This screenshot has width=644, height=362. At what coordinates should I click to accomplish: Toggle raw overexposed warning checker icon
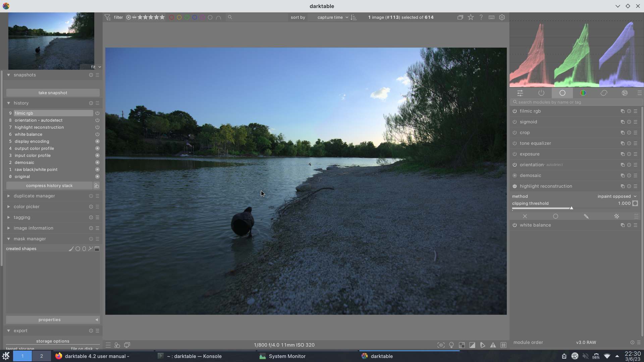pos(462,345)
